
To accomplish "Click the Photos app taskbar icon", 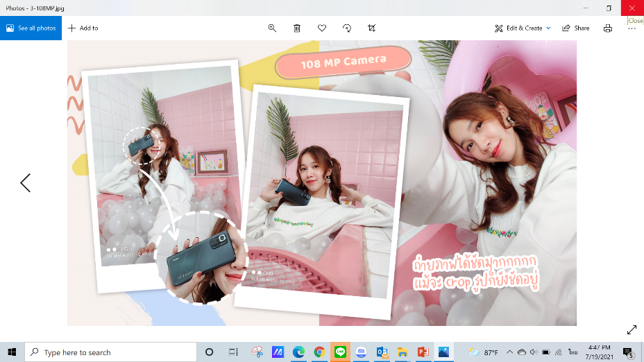I will click(x=443, y=352).
